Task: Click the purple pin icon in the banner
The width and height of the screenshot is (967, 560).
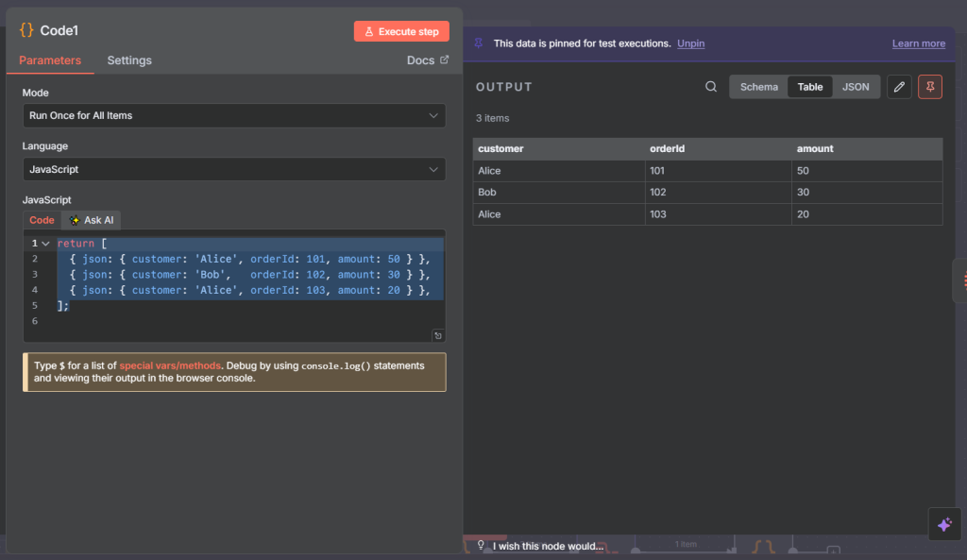Action: click(479, 43)
